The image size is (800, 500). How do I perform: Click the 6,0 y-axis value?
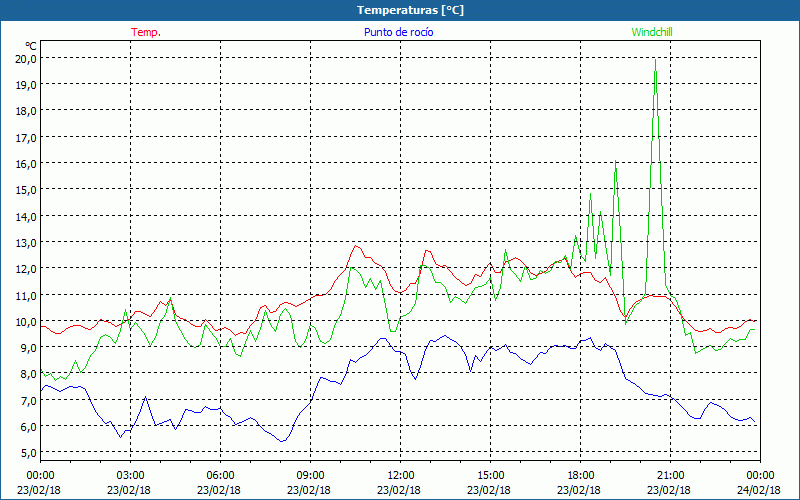[x=29, y=427]
